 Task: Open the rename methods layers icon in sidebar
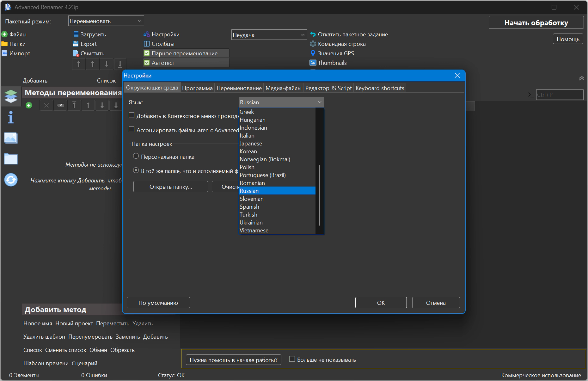[x=11, y=96]
